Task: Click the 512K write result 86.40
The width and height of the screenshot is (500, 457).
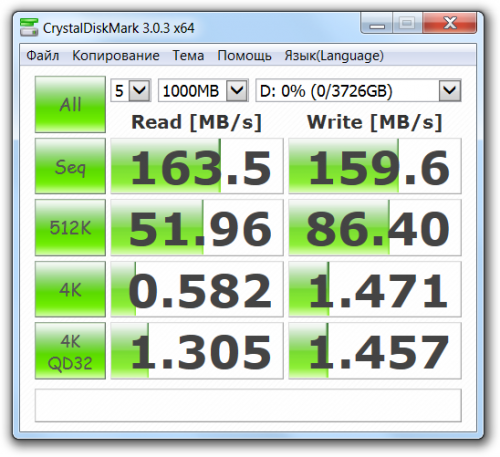Action: (x=375, y=228)
